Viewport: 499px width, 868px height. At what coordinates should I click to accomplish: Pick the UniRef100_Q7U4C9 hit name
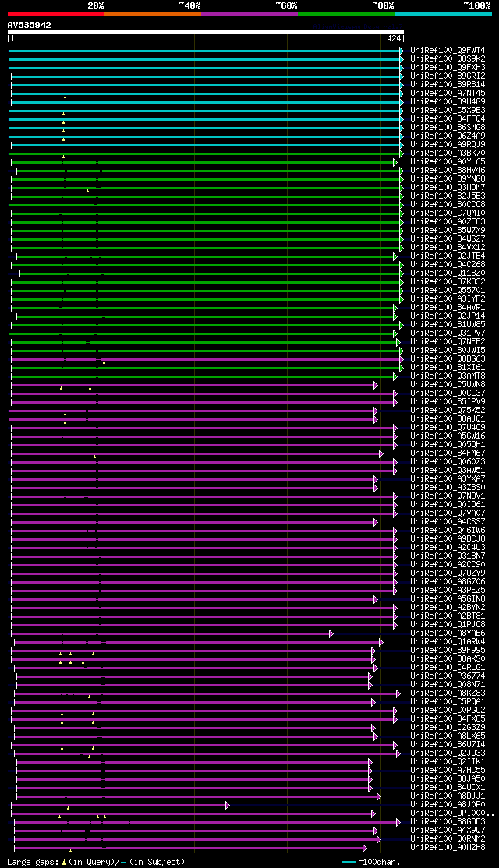tap(448, 427)
